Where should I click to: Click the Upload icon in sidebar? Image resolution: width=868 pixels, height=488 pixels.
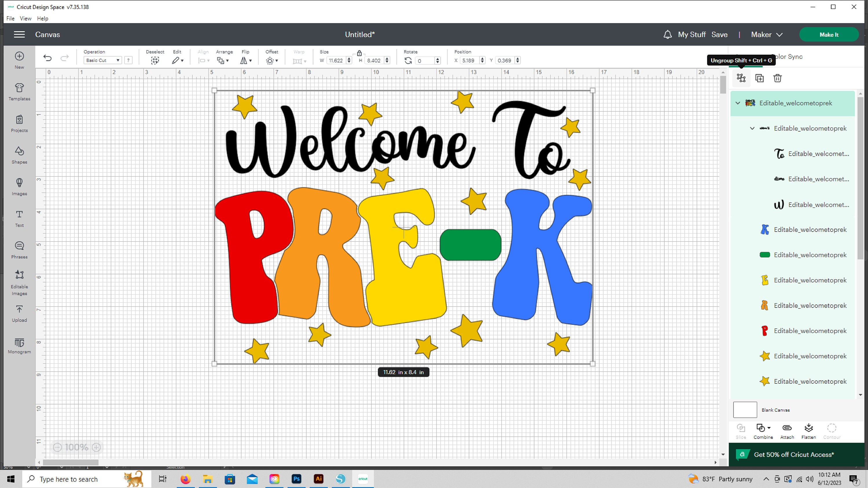coord(19,314)
